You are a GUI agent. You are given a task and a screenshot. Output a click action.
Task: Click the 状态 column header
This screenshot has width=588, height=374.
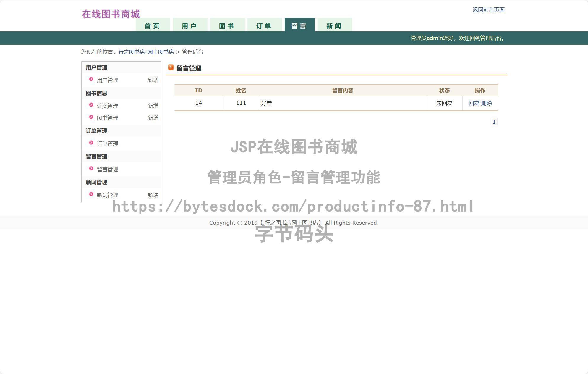444,91
